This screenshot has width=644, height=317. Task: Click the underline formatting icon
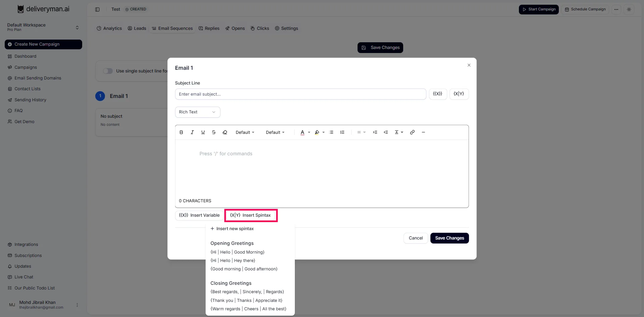203,133
